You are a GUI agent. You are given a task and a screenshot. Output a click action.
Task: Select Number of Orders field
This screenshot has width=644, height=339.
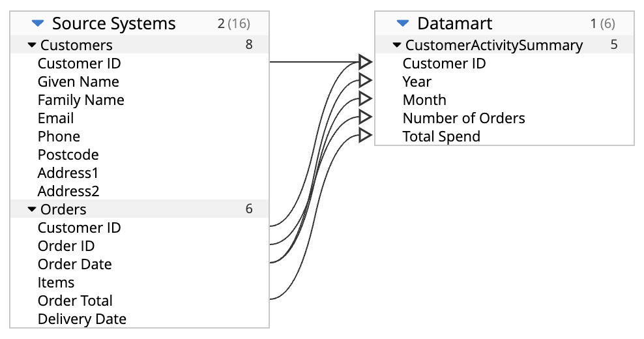pyautogui.click(x=505, y=118)
